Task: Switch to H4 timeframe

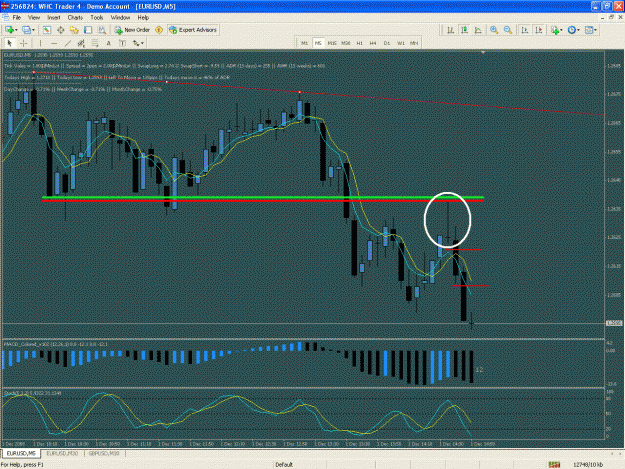Action: coord(373,43)
